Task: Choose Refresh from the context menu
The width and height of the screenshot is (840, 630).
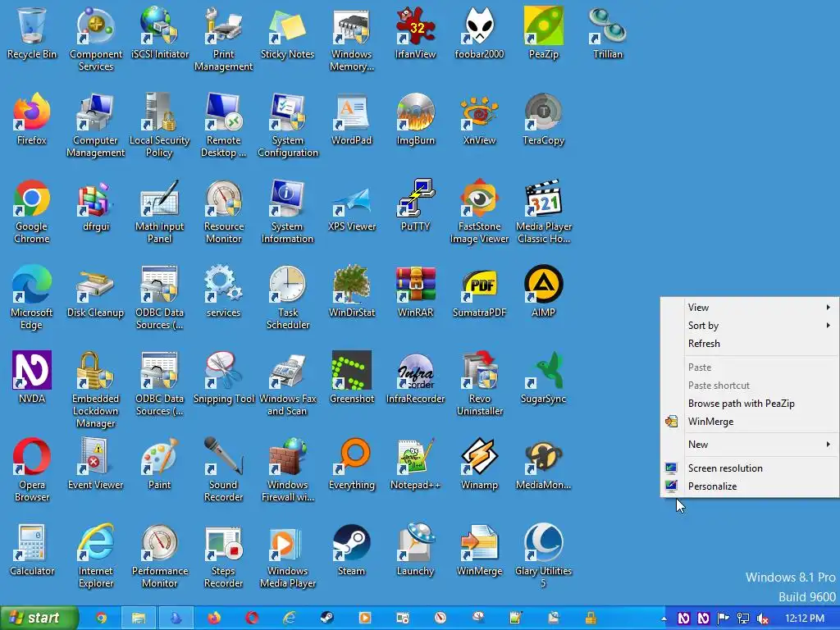Action: (x=750, y=344)
